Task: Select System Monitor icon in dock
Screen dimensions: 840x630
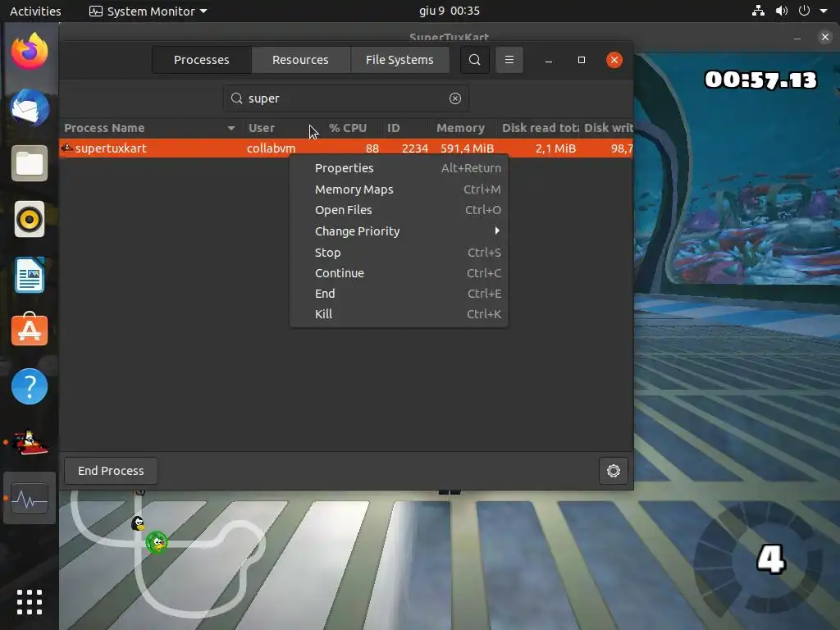Action: [30, 499]
